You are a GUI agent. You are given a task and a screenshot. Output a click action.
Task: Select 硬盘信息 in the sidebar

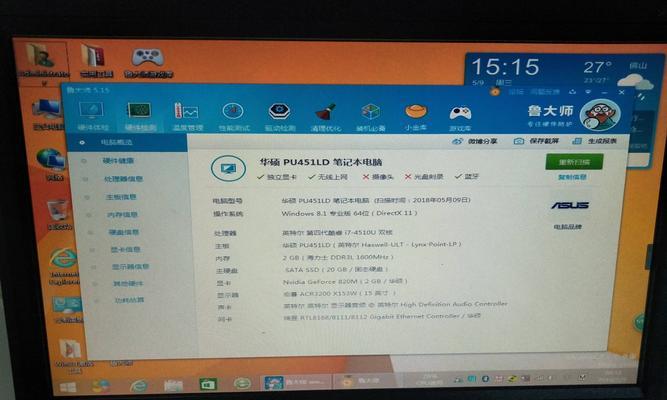point(124,232)
